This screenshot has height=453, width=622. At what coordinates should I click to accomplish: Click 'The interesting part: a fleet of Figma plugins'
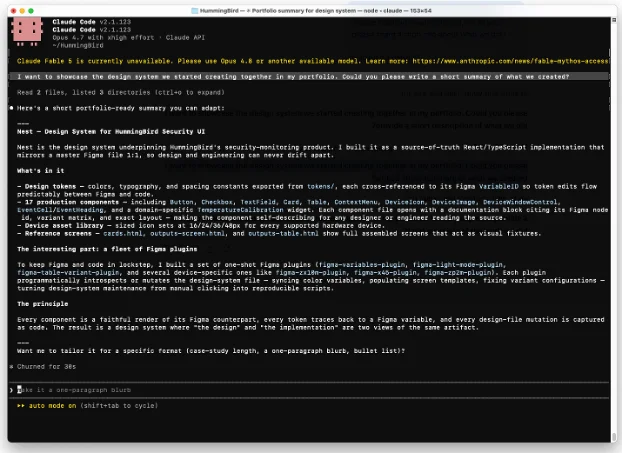pos(107,249)
